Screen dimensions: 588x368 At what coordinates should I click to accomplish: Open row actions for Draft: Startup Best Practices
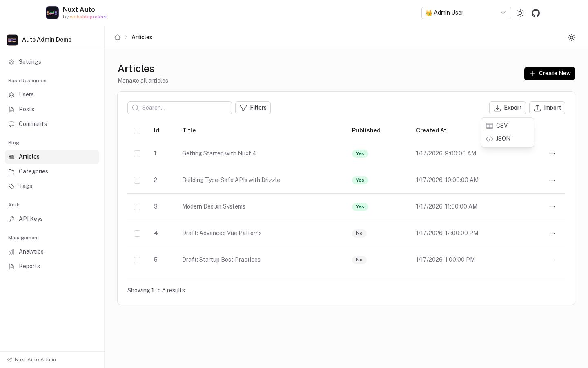point(552,260)
